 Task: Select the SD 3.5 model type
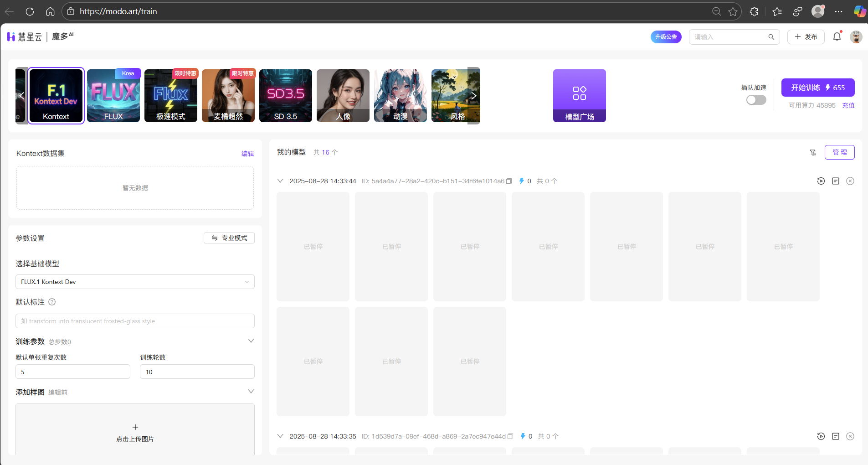286,96
